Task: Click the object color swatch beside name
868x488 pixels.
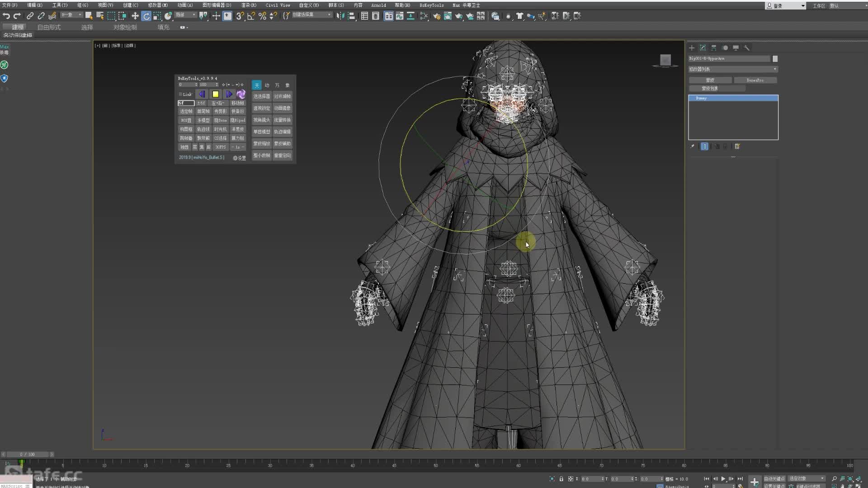Action: (x=775, y=59)
